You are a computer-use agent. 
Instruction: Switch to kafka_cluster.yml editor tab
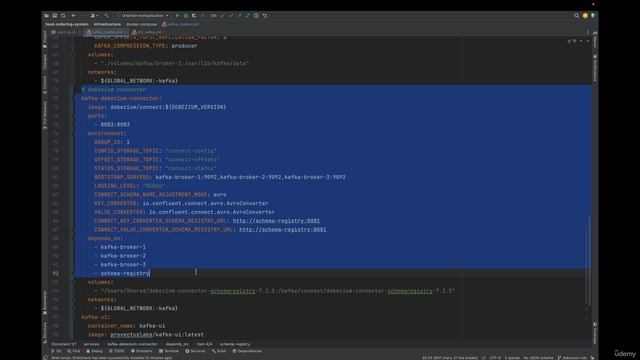tap(105, 32)
